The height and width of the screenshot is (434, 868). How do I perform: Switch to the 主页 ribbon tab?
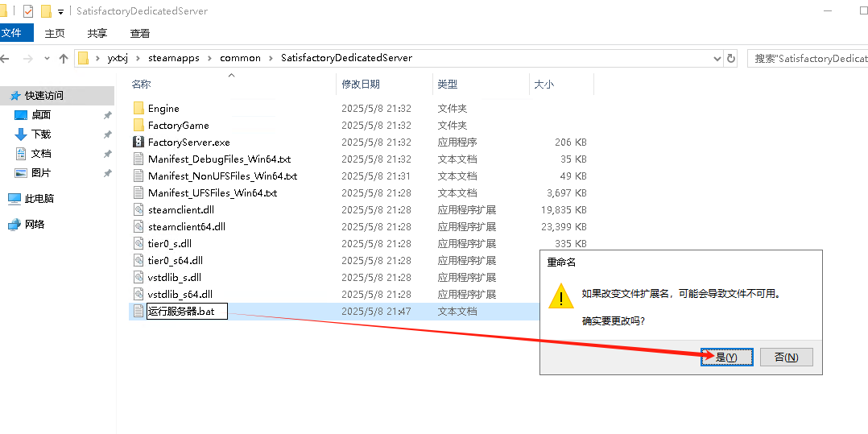(x=55, y=33)
